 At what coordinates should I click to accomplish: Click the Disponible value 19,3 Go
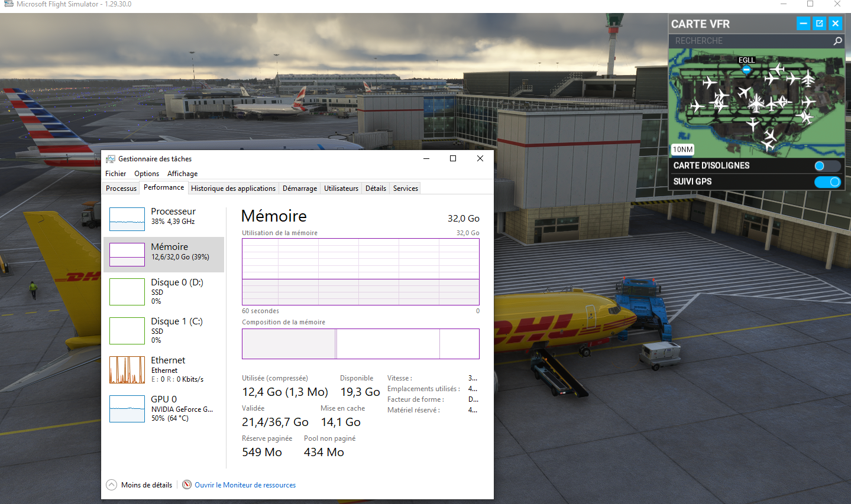(x=360, y=392)
